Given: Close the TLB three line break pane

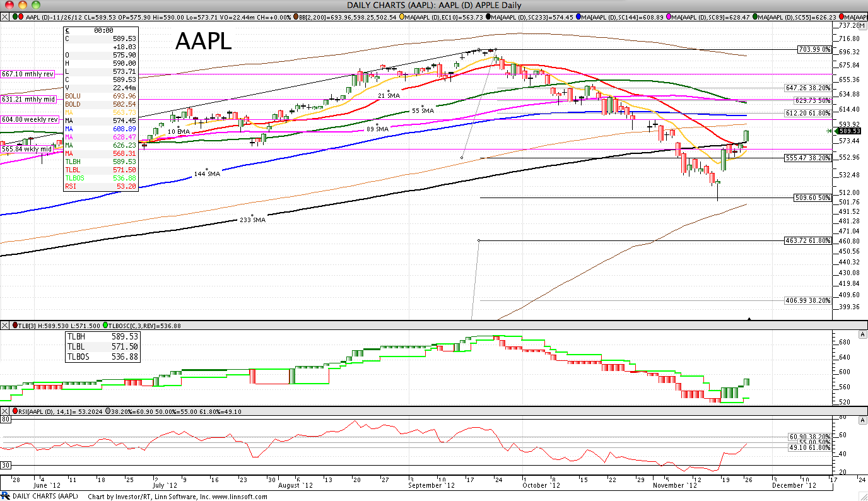Looking at the screenshot, I should 4,326.
